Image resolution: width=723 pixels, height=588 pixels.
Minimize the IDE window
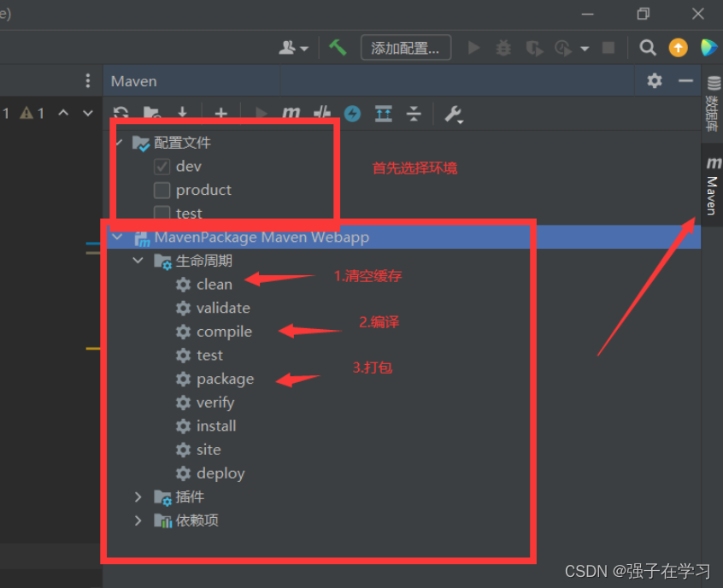coord(587,15)
